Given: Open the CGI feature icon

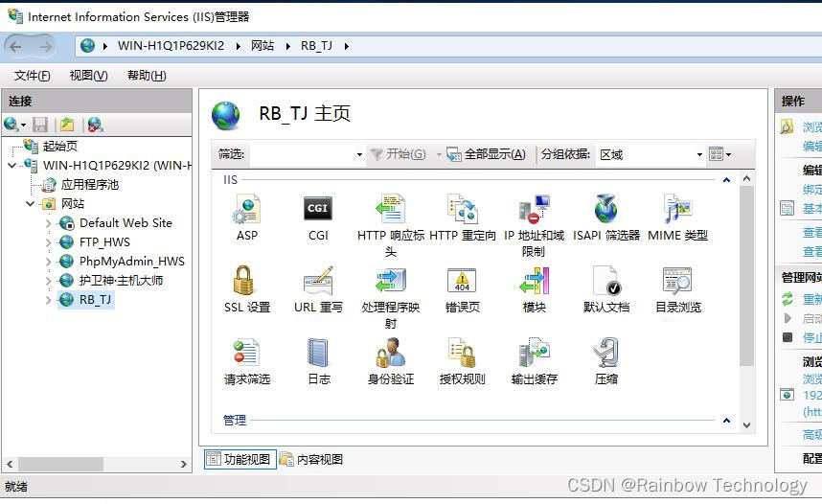Looking at the screenshot, I should (x=318, y=218).
